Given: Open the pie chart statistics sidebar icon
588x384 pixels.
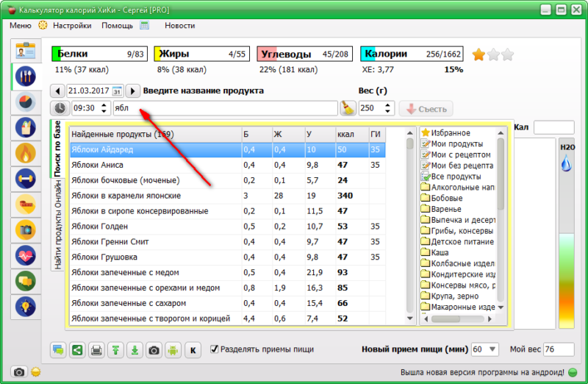Looking at the screenshot, I should click(x=25, y=102).
